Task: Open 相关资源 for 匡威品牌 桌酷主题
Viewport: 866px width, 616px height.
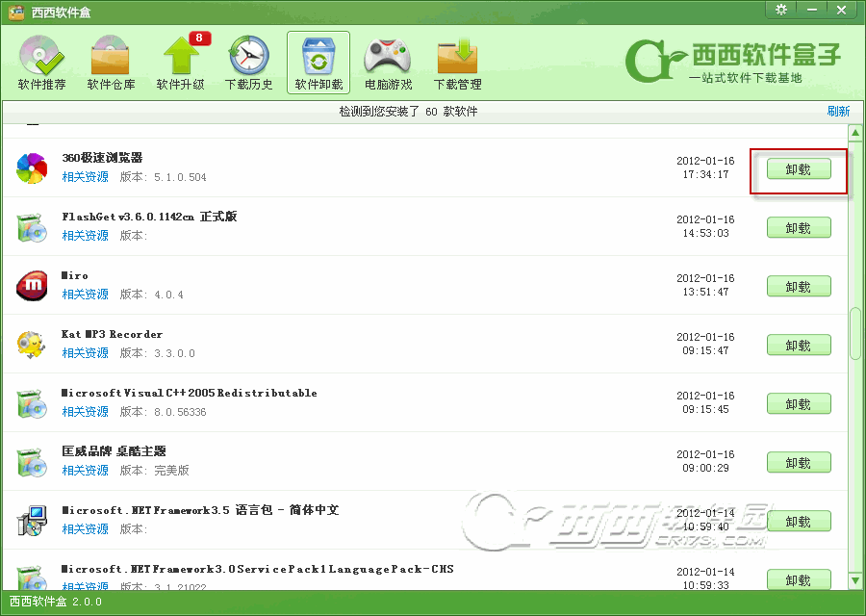Action: pos(85,470)
